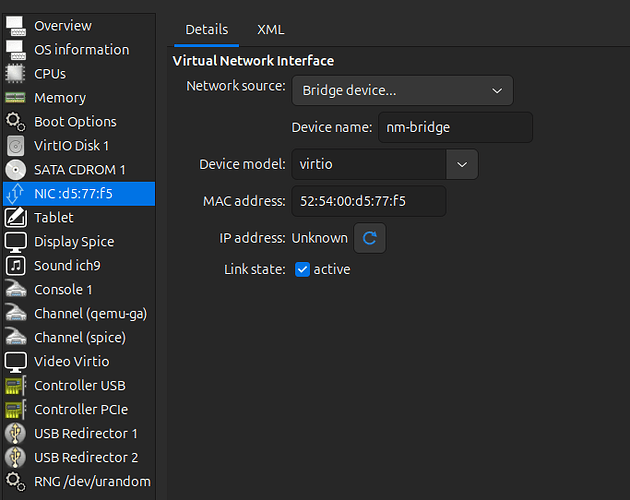Toggle the Link state active checkbox
Screen dimensions: 630x500
302,269
